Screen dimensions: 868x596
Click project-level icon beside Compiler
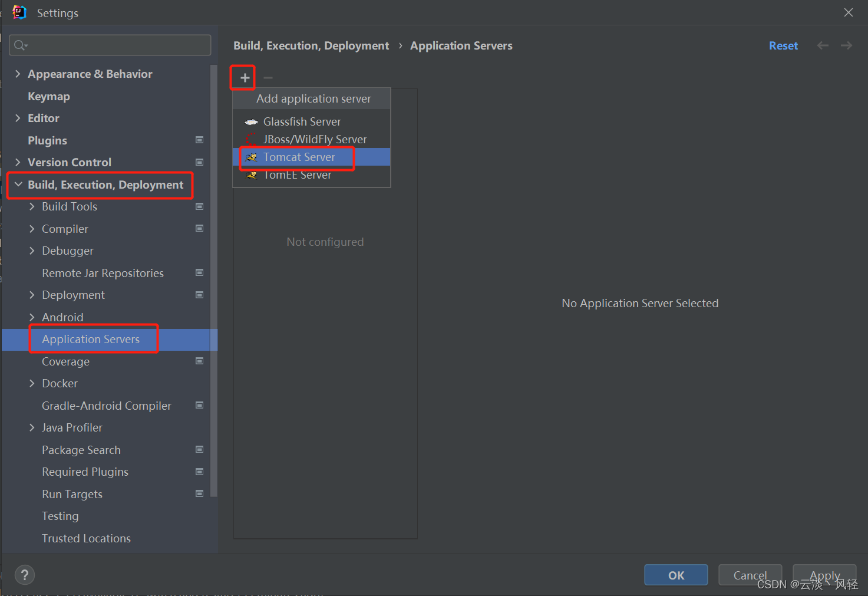(199, 228)
